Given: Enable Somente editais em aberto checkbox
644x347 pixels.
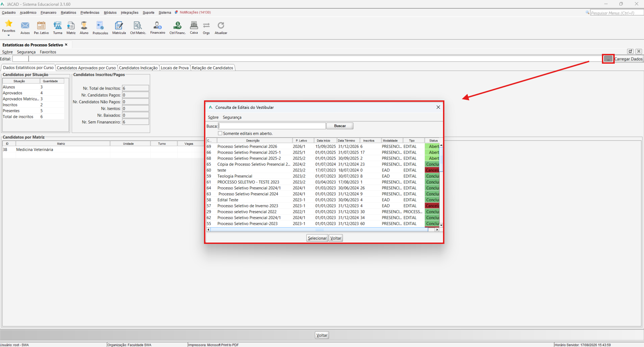Looking at the screenshot, I should pos(220,133).
